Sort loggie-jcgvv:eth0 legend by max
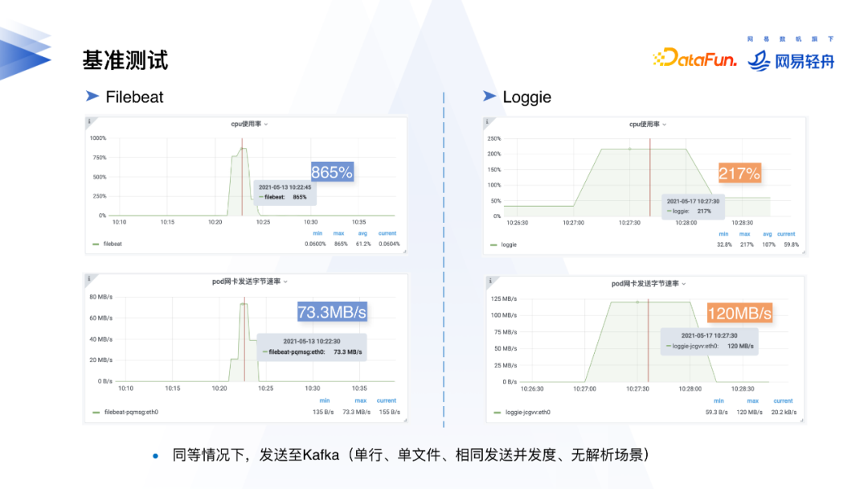 click(753, 401)
